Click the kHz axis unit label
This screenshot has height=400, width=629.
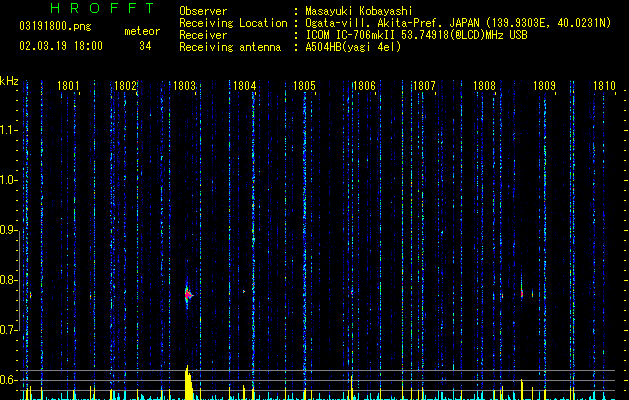click(9, 81)
